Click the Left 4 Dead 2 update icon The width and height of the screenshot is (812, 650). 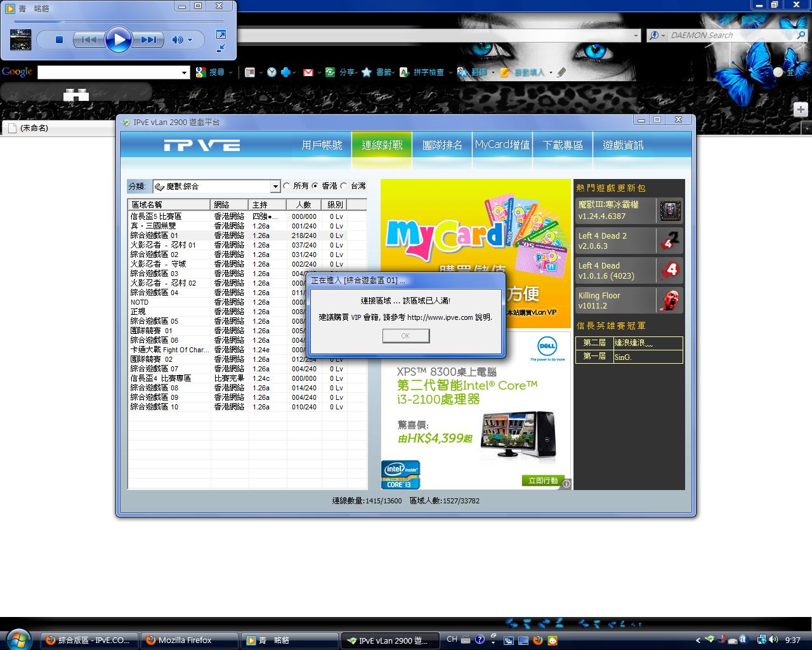click(x=670, y=241)
